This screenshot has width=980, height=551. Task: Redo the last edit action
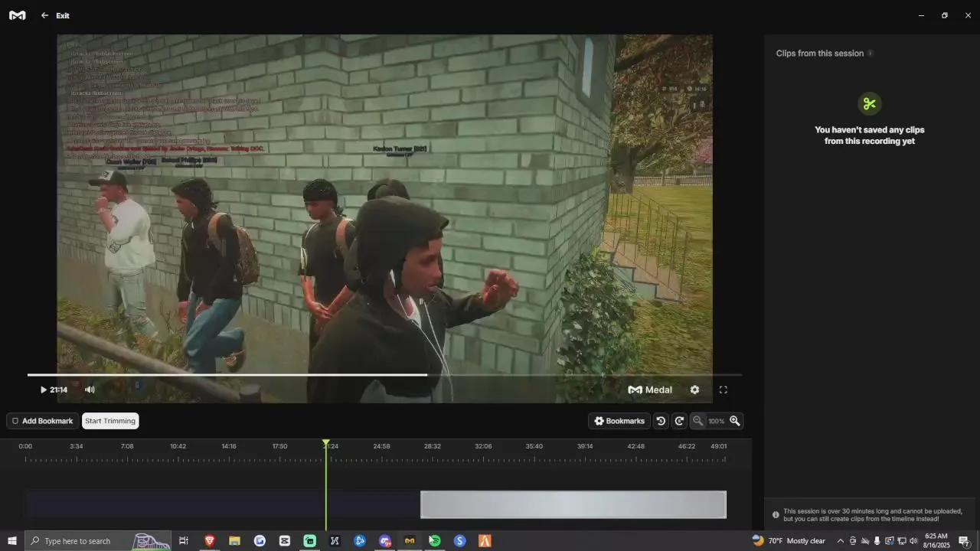point(679,421)
